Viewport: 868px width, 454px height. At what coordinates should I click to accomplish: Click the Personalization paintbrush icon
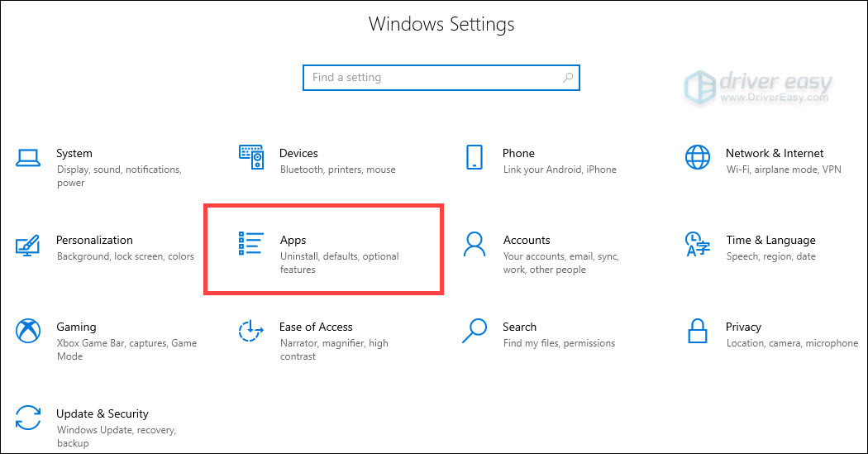coord(27,246)
